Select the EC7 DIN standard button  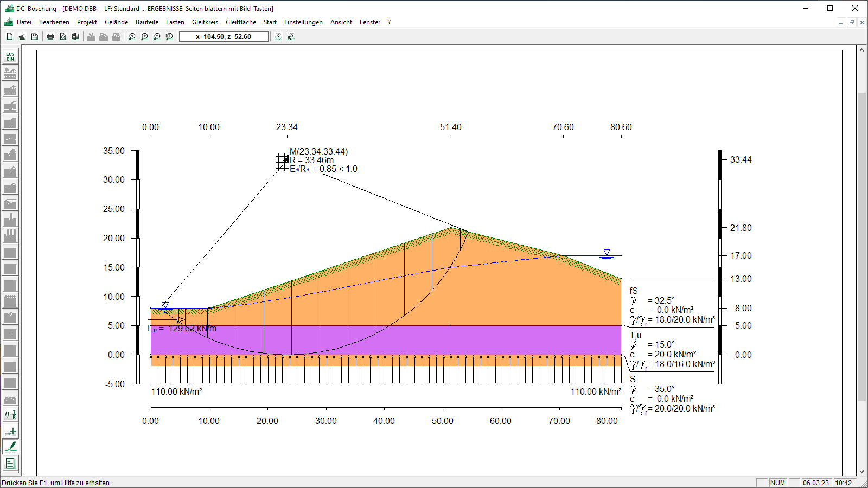click(x=10, y=56)
